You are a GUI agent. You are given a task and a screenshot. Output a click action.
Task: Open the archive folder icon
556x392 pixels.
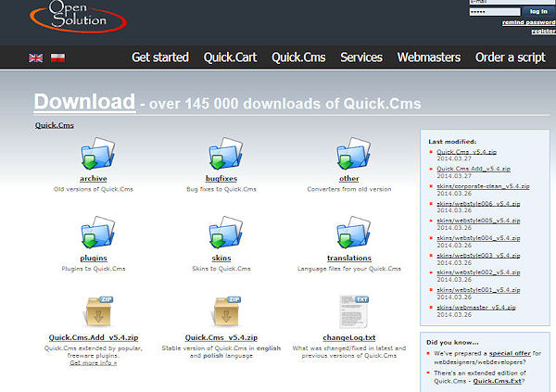(97, 153)
